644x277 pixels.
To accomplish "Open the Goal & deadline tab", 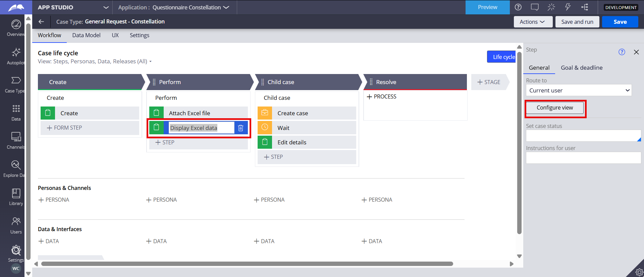I will pos(582,68).
